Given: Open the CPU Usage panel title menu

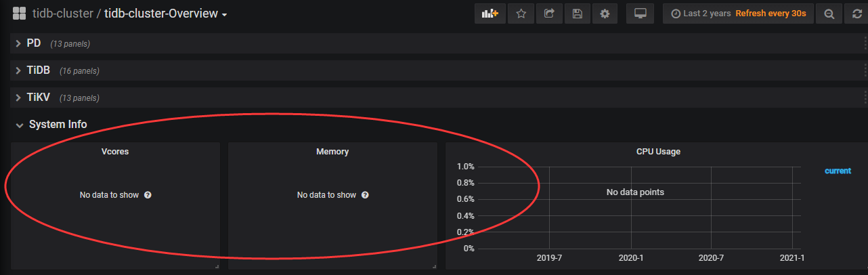Looking at the screenshot, I should pyautogui.click(x=658, y=151).
